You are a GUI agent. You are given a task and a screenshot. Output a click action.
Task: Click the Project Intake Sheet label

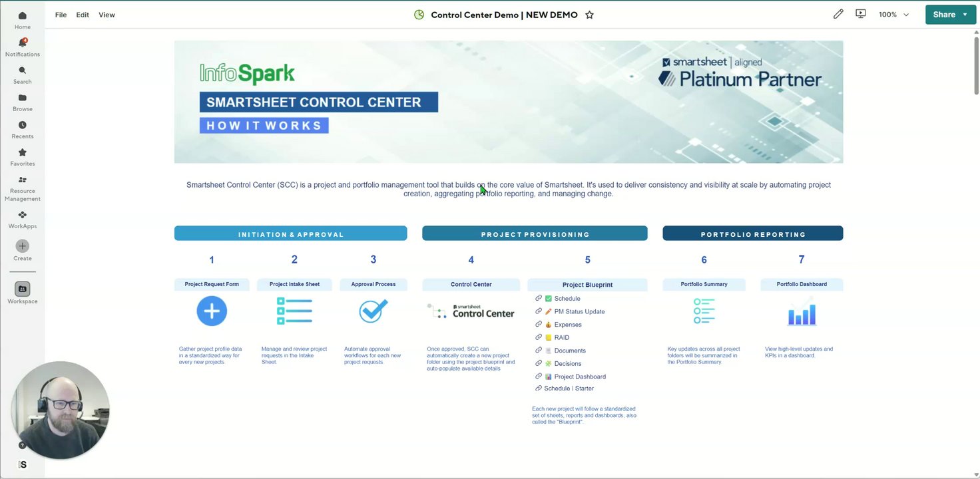(294, 284)
